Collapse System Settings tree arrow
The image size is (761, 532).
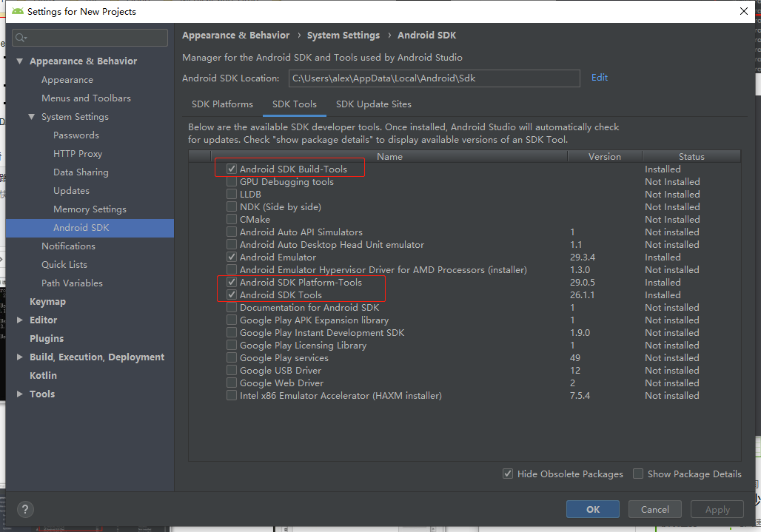(32, 117)
